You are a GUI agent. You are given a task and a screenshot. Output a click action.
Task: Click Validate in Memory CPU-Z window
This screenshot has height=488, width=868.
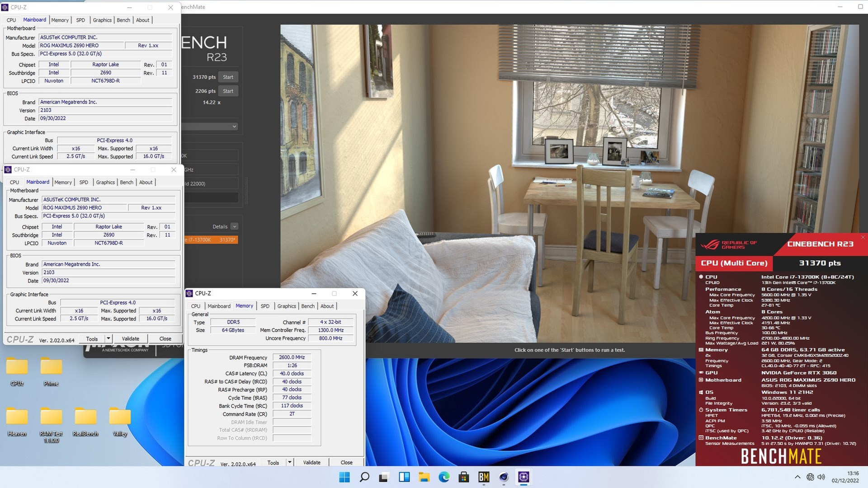click(311, 462)
